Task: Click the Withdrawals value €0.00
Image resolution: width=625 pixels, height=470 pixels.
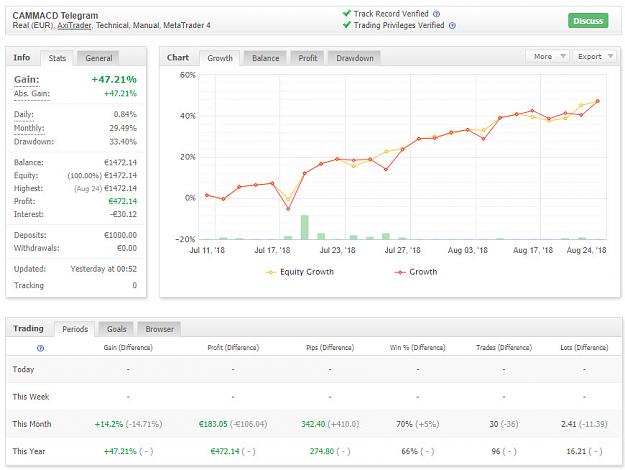Action: click(x=127, y=248)
